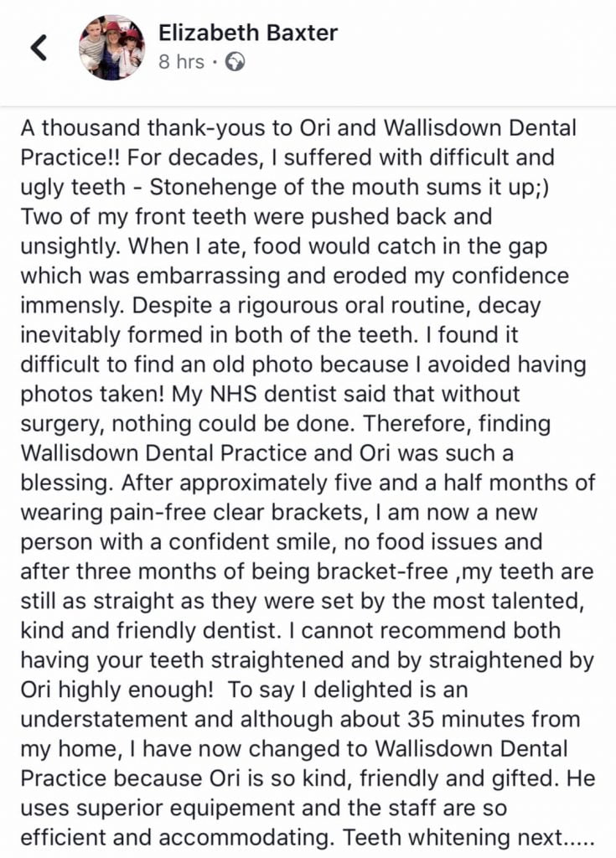The width and height of the screenshot is (616, 858).
Task: Click 'kind and friendly dentist' text
Action: [x=179, y=628]
